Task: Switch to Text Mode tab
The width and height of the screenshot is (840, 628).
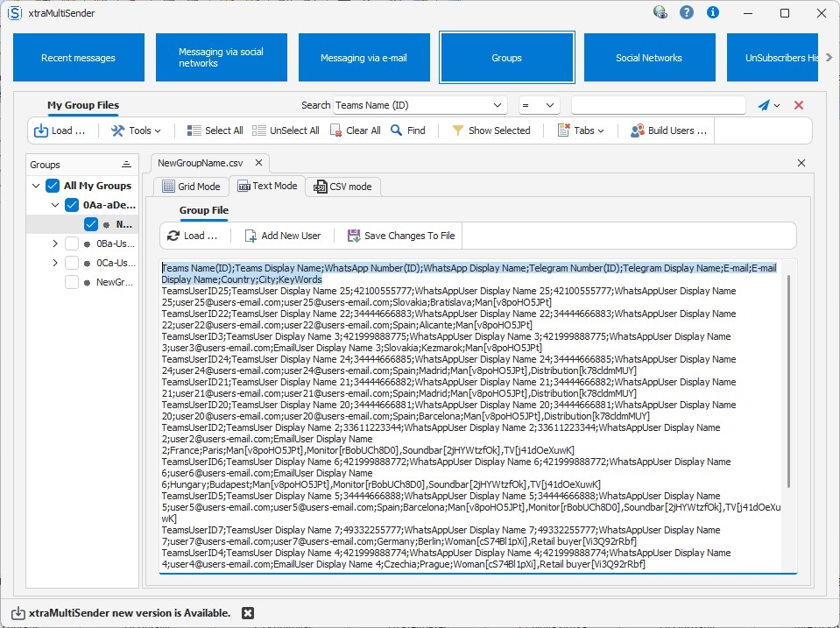Action: click(x=267, y=186)
